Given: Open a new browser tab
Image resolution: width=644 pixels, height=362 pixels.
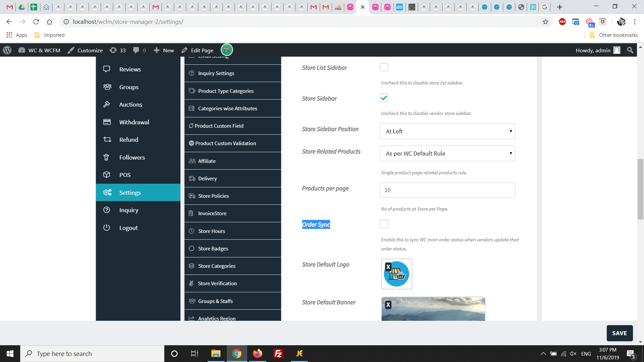Looking at the screenshot, I should point(559,7).
